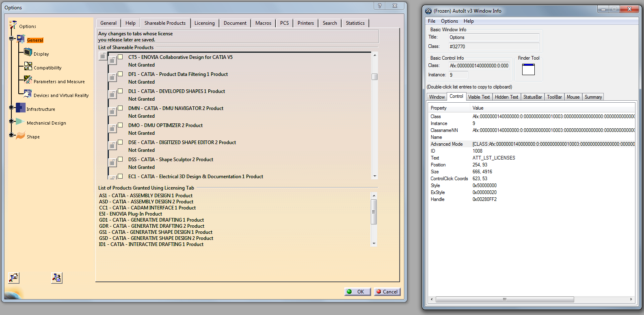
Task: Click the Mechanical Design category icon
Action: coord(21,121)
